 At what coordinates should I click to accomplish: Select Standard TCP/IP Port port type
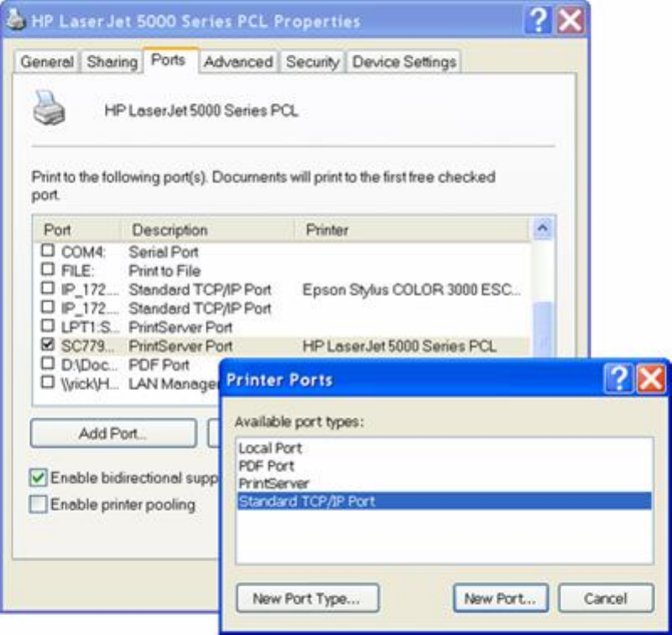click(x=445, y=502)
